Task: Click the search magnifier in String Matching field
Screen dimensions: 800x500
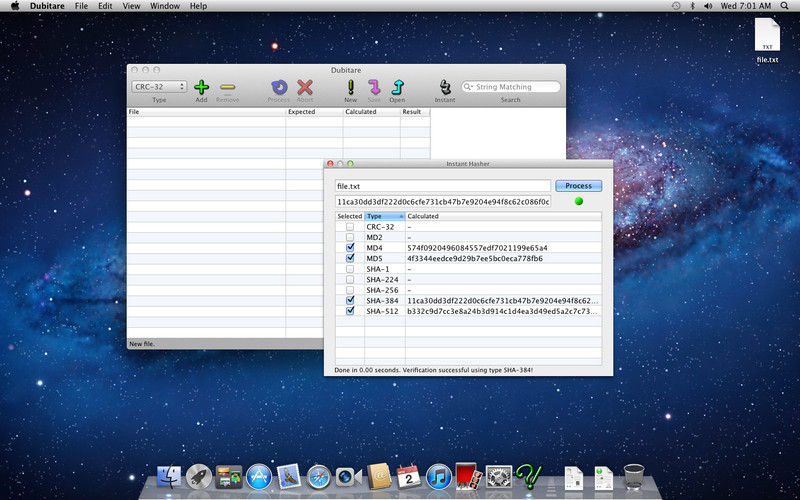Action: coord(467,87)
